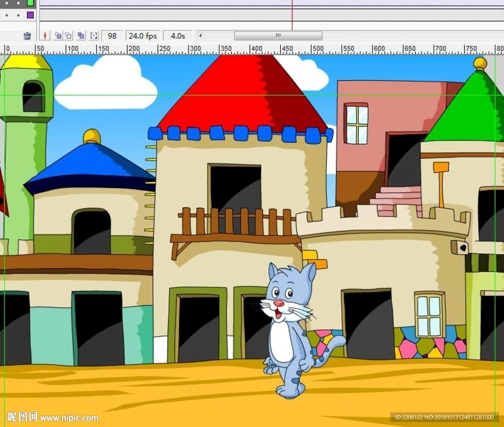504x427 pixels.
Task: Toggle lock dot of the purple layer
Action: tap(17, 15)
